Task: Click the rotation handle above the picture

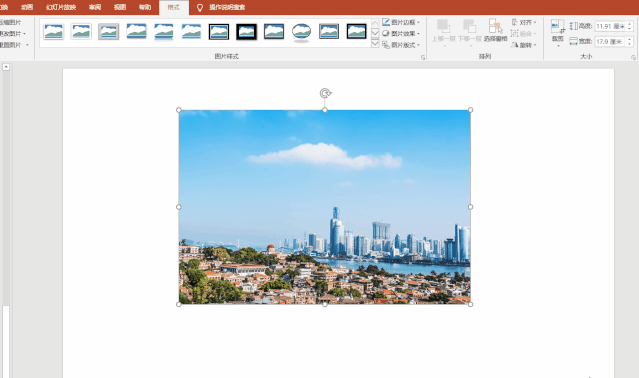Action: click(325, 93)
